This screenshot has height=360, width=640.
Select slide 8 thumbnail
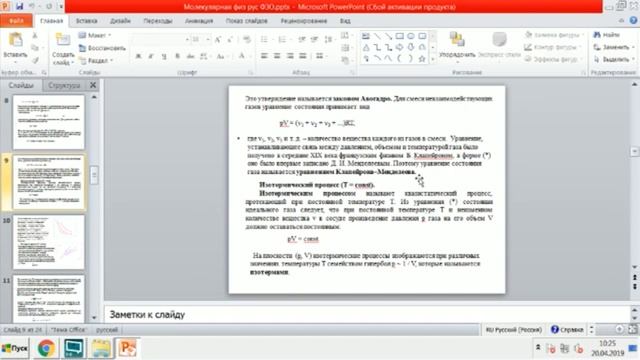(x=49, y=122)
